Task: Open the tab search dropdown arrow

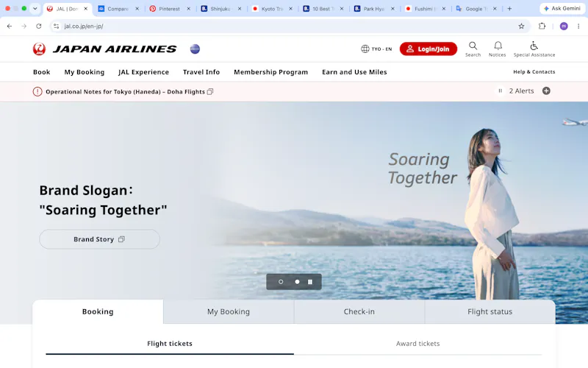Action: coord(35,8)
